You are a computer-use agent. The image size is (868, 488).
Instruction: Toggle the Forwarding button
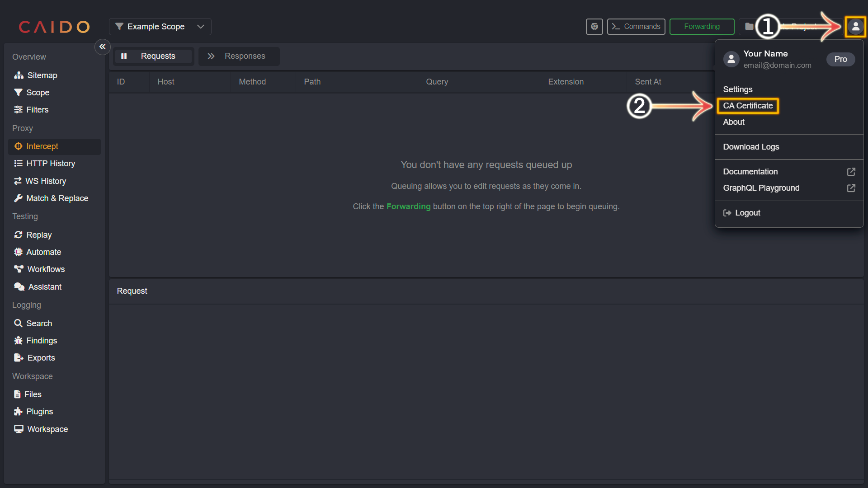[x=702, y=27]
